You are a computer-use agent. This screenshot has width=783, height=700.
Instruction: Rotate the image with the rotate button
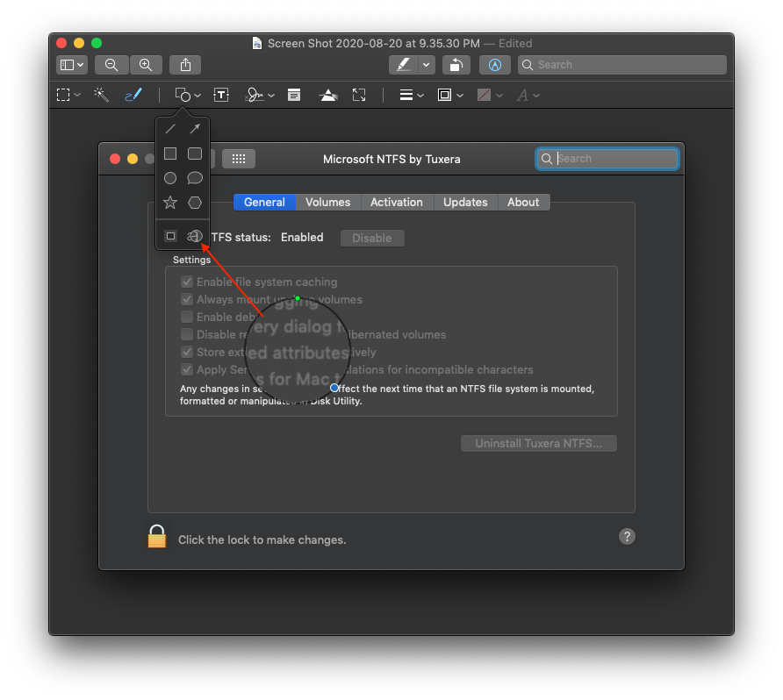point(456,65)
